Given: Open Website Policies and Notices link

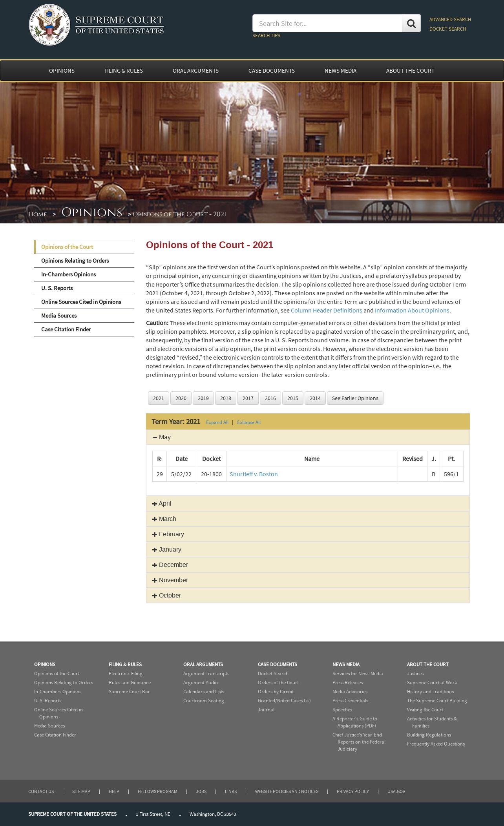Looking at the screenshot, I should pos(287,791).
